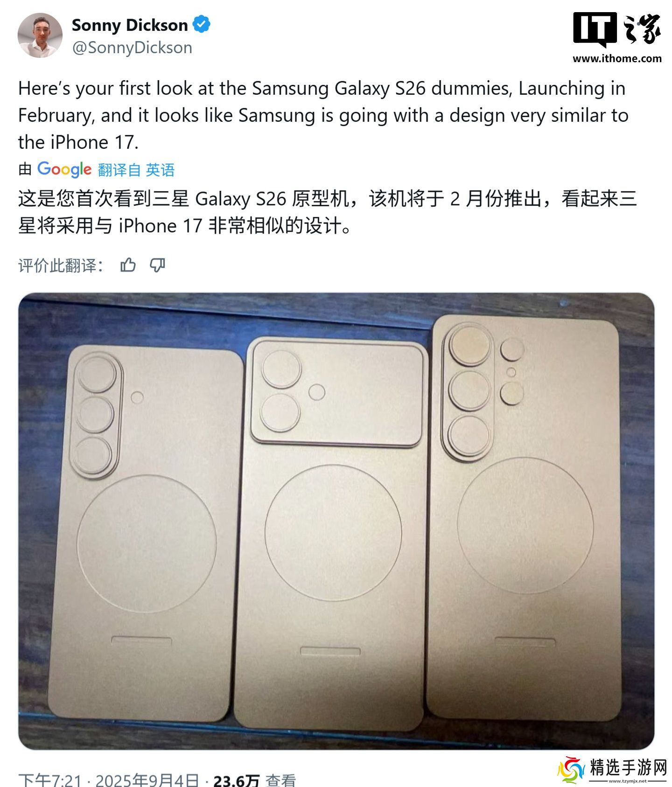672x787 pixels.
Task: Click the Sonny Dickson display name
Action: pos(130,25)
